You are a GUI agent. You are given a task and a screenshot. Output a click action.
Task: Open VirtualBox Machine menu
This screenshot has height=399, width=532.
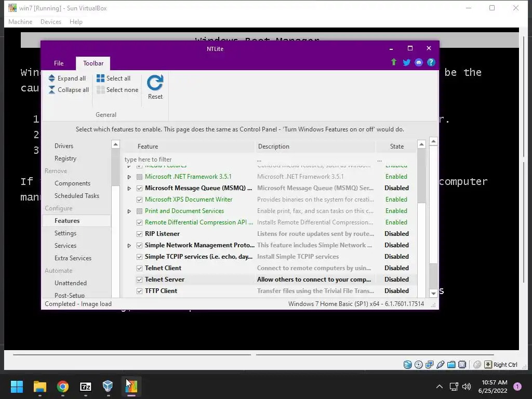(x=20, y=22)
